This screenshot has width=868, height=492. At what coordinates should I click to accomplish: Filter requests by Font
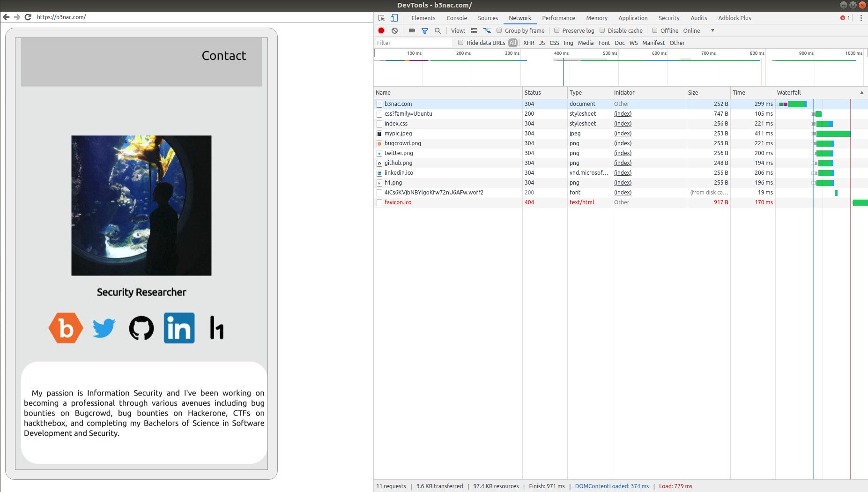click(x=604, y=43)
